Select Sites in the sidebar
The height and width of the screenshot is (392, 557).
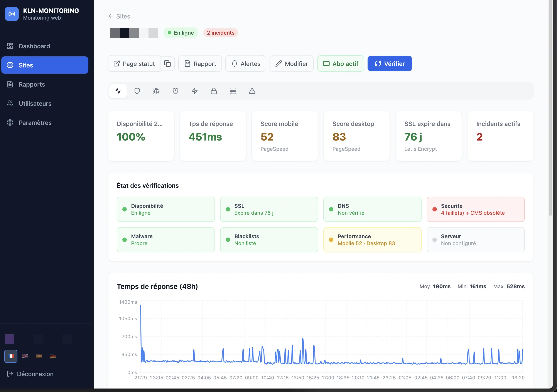pyautogui.click(x=45, y=65)
